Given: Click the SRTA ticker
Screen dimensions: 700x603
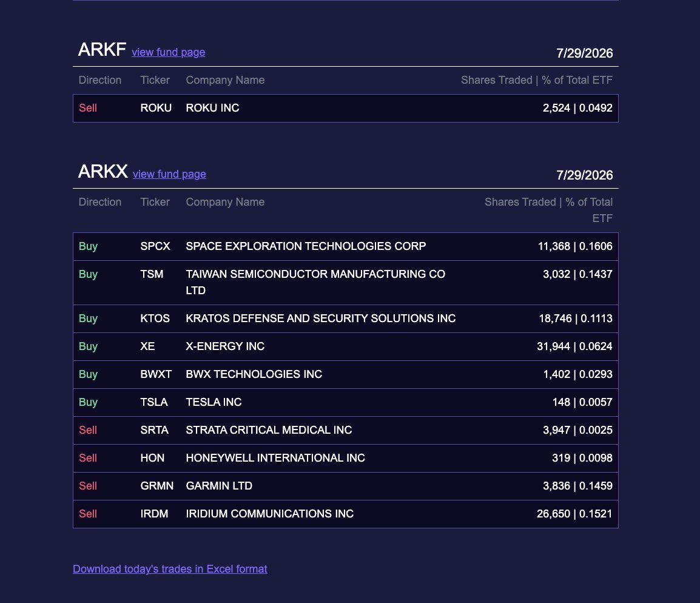Looking at the screenshot, I should 155,430.
